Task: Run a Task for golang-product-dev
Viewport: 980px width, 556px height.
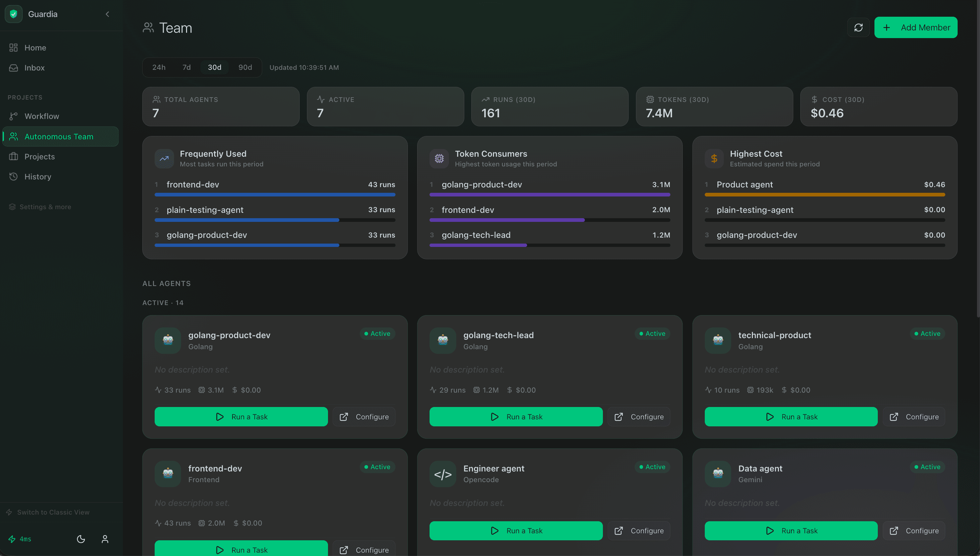Action: pos(241,417)
